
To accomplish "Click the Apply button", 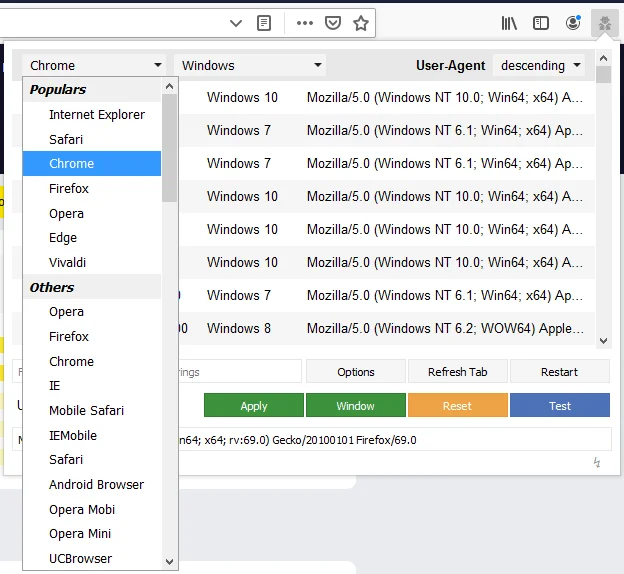I will coord(254,406).
